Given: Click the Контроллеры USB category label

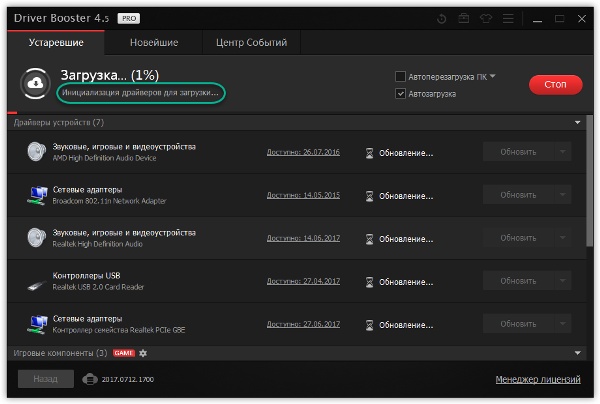Looking at the screenshot, I should pyautogui.click(x=86, y=275).
